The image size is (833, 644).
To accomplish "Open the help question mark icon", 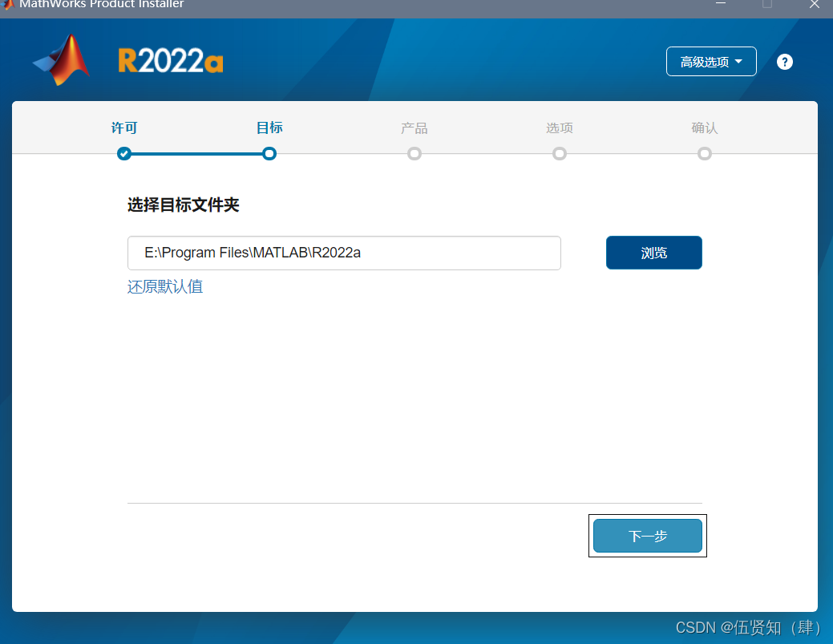I will click(785, 63).
